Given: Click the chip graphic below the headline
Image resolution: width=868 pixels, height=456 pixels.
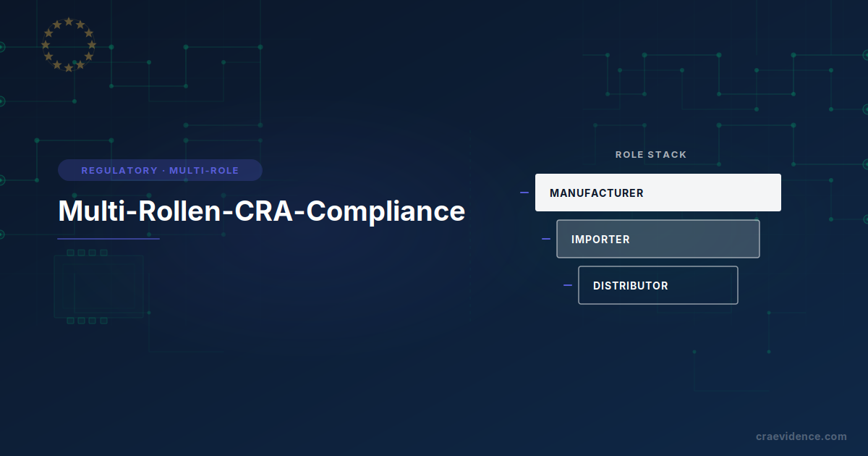Looking at the screenshot, I should coord(98,287).
